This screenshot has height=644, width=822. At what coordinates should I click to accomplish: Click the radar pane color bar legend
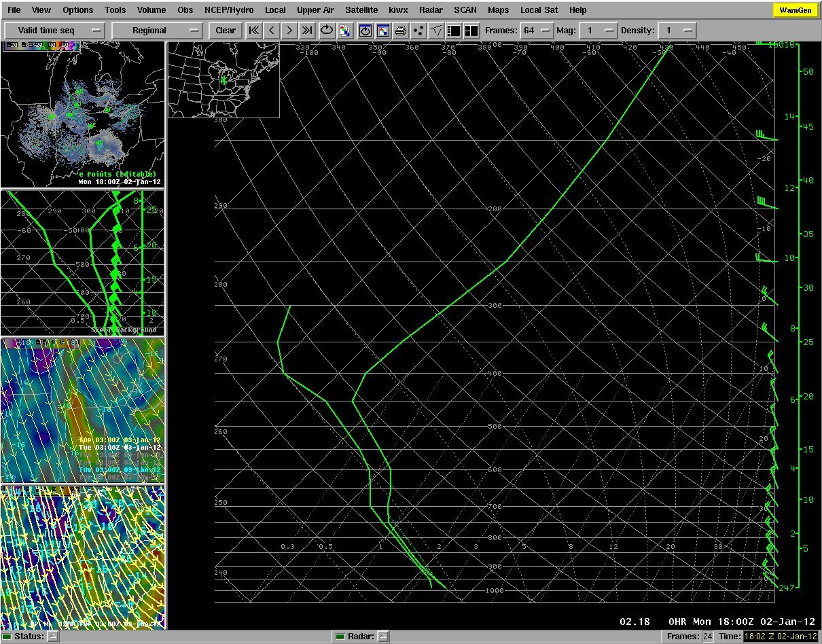(41, 46)
